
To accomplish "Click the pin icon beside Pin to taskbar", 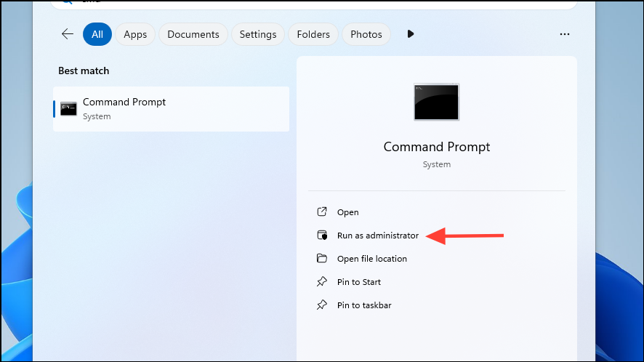I will (322, 305).
